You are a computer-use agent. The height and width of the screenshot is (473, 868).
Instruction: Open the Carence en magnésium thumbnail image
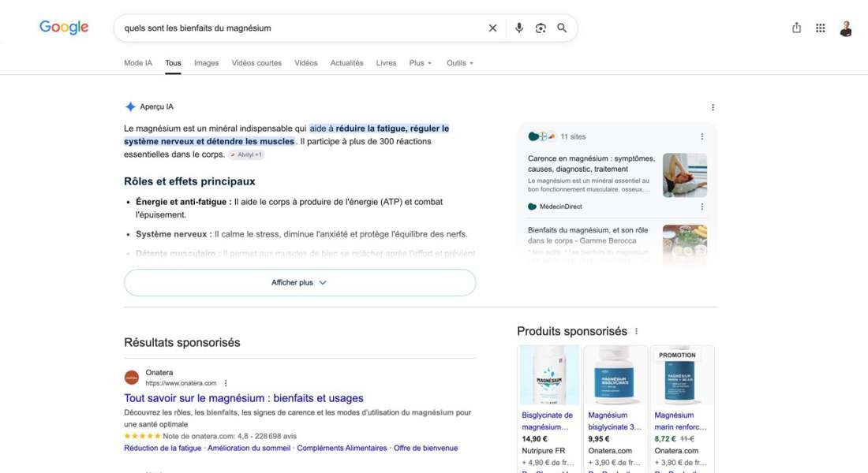coord(685,175)
